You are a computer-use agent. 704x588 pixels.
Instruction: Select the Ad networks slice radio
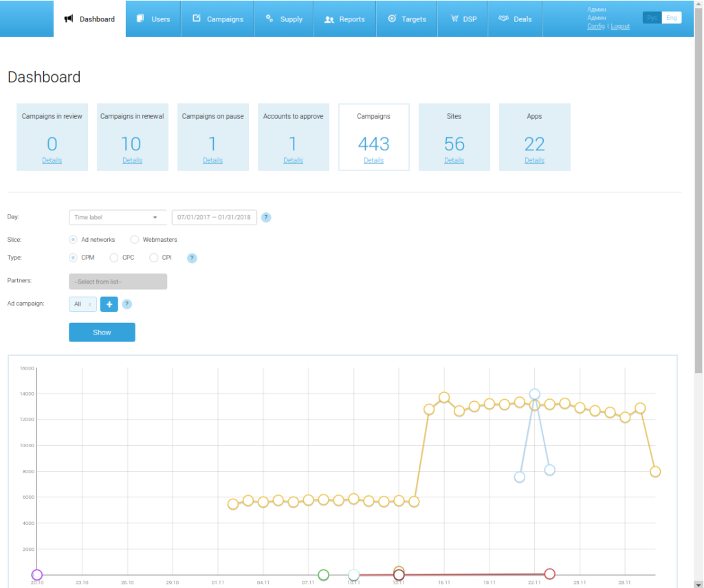[73, 240]
